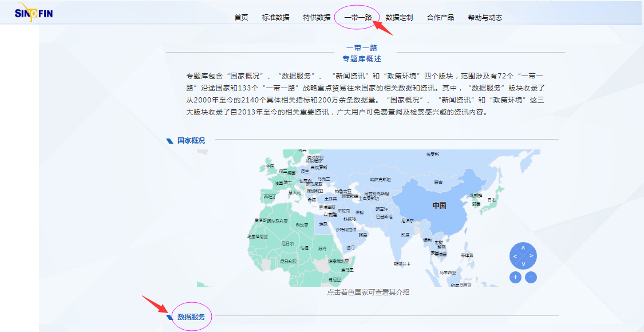The image size is (644, 332).
Task: Open the 首页 menu item
Action: tap(241, 18)
